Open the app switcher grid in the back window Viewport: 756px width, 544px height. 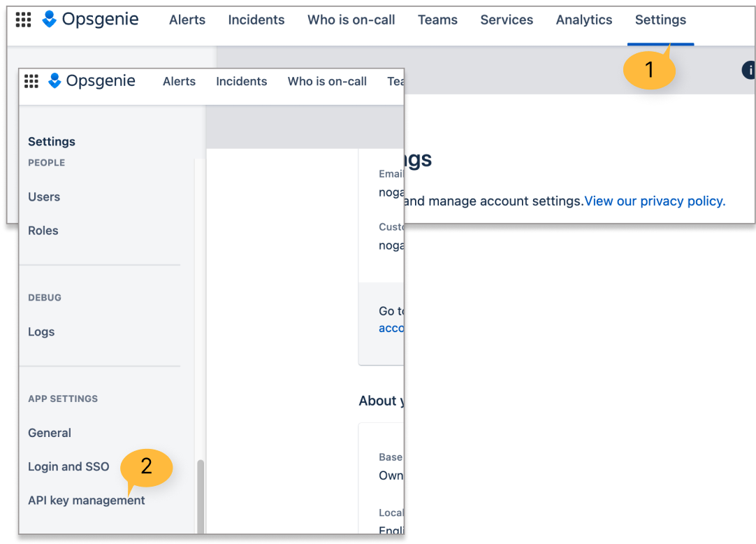pos(23,20)
